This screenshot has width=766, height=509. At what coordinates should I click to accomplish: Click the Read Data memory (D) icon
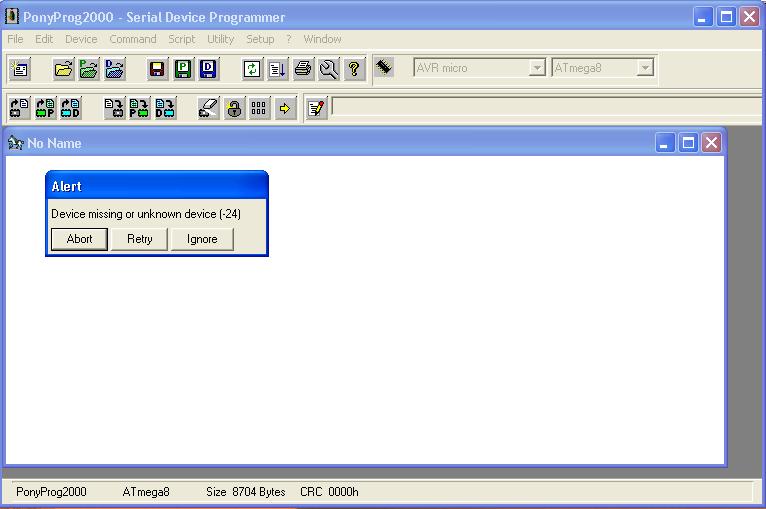click(71, 108)
